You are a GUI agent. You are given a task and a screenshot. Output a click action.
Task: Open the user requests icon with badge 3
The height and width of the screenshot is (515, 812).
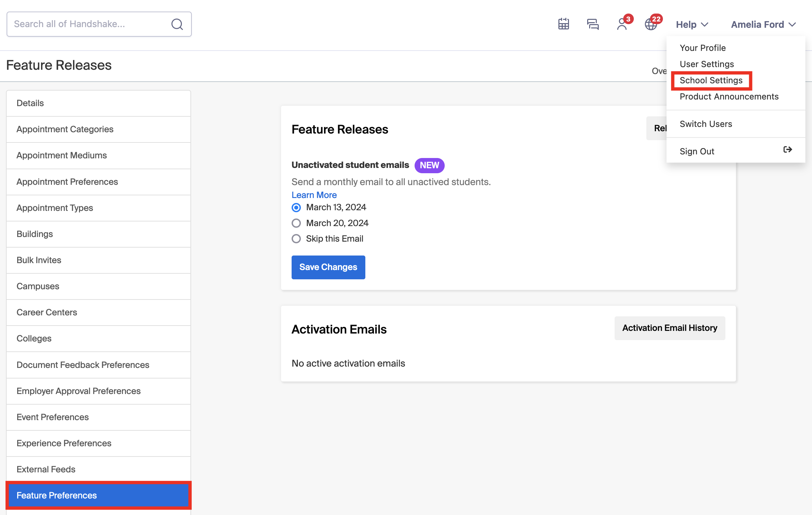622,24
